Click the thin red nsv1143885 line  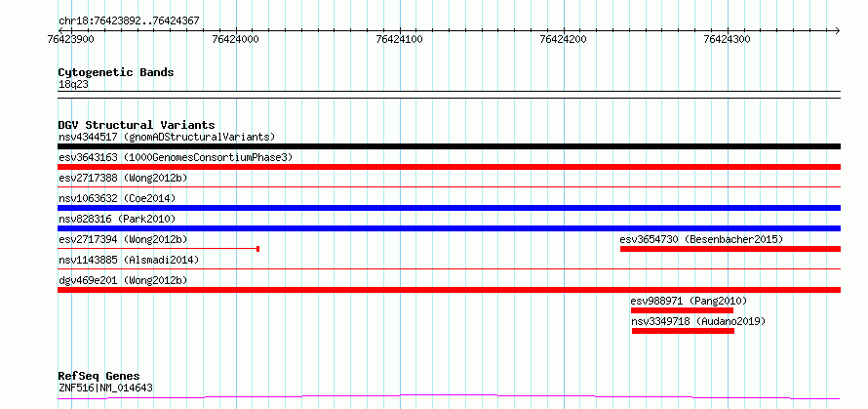tap(449, 269)
